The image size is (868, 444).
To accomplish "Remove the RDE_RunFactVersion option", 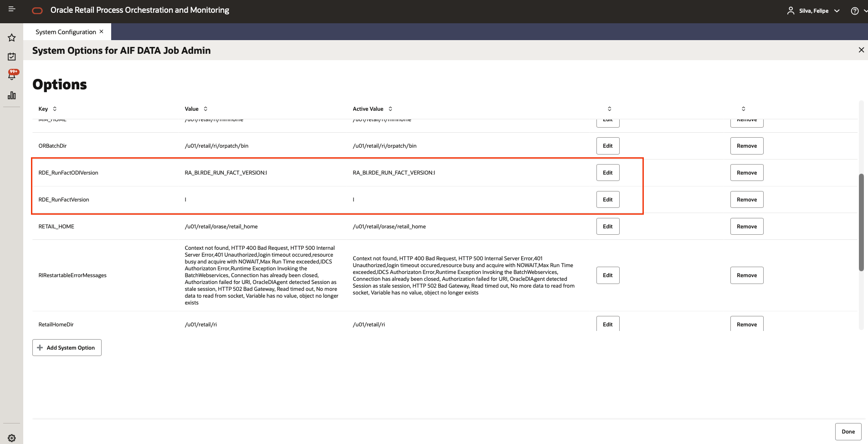I will click(x=747, y=200).
